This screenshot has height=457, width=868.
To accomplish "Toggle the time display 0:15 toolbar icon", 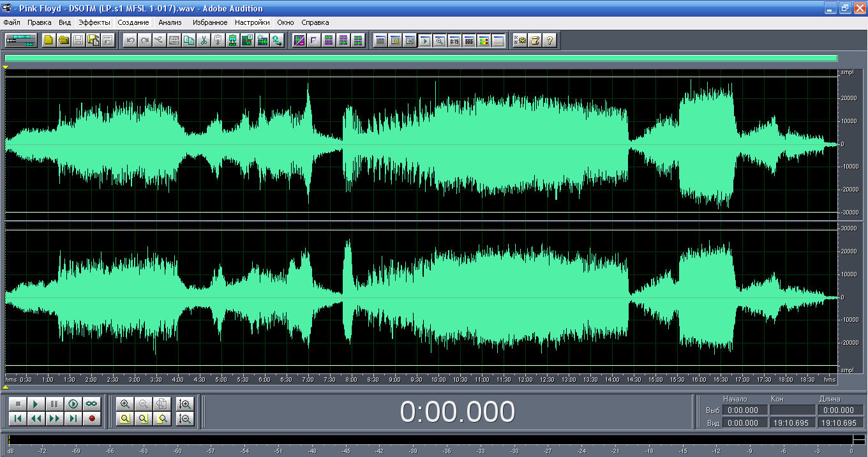I will point(454,40).
